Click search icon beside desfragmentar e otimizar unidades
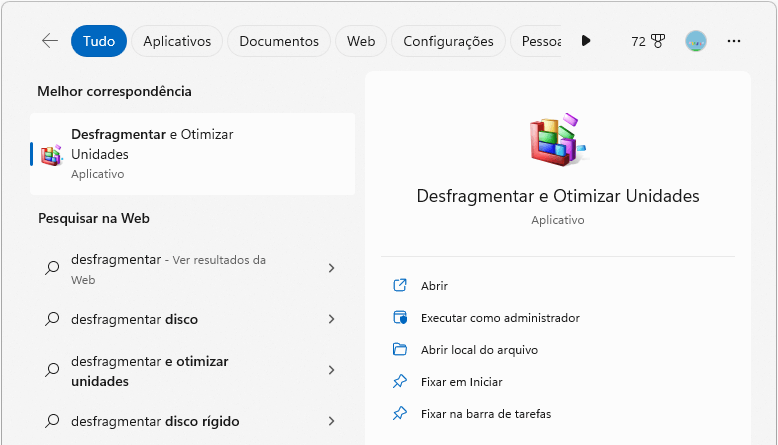Viewport: 778px width, 445px height. pos(52,370)
